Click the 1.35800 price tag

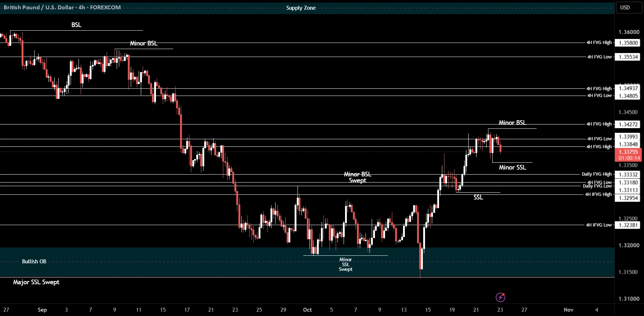pos(628,43)
